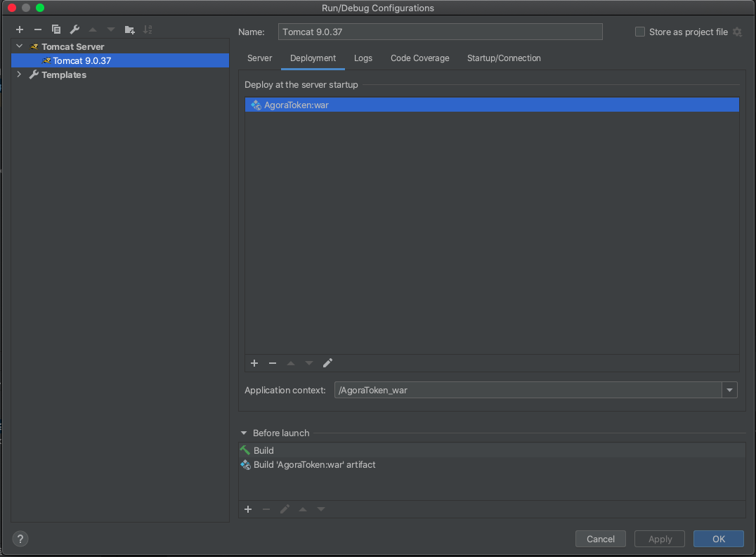756x557 pixels.
Task: Remove the selected Before launch task
Action: [266, 509]
